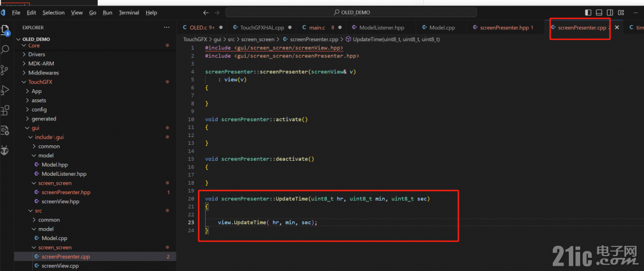Switch to the TouchGFXHAL.cpp tab
The image size is (644, 271).
262,27
